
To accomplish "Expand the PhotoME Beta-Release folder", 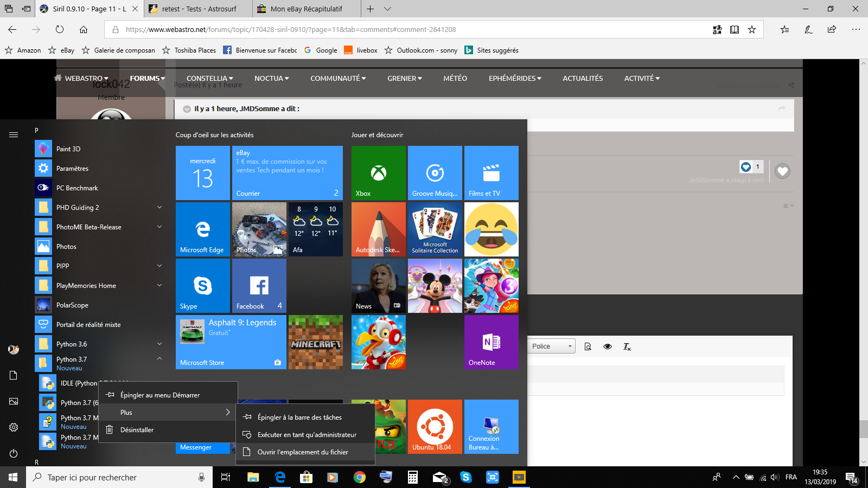I will pos(159,227).
